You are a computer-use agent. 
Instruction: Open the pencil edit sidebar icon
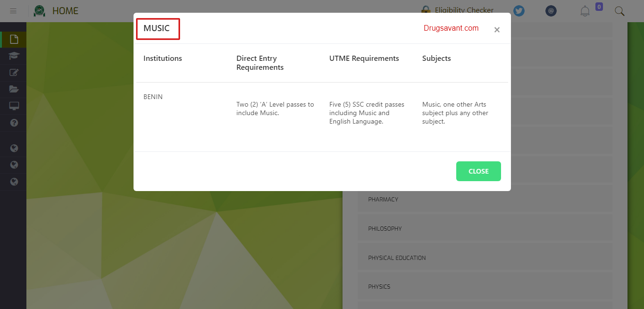14,73
